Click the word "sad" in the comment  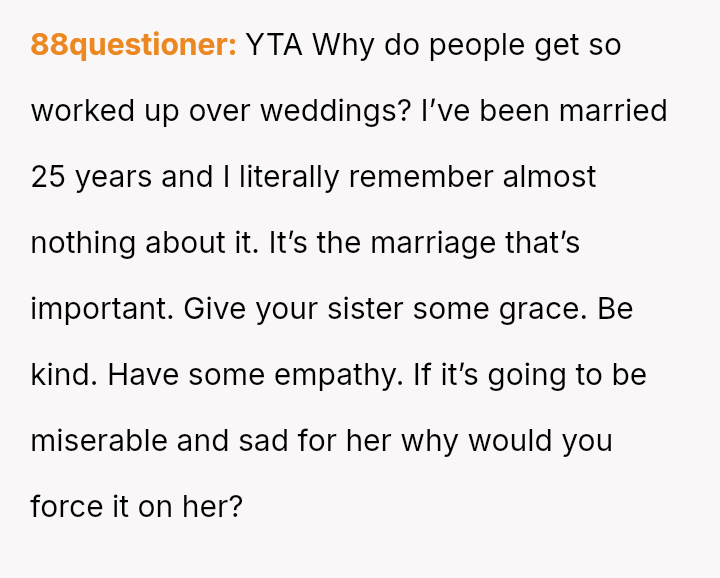click(x=269, y=440)
